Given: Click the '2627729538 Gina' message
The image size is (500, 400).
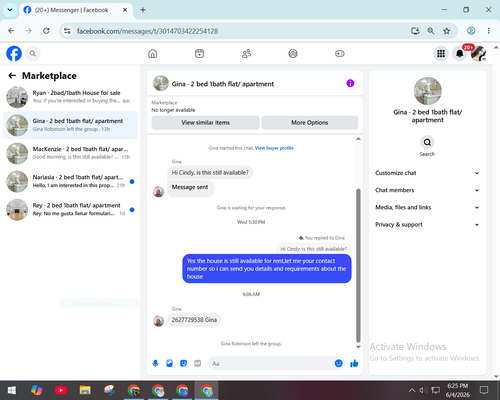Looking at the screenshot, I should pyautogui.click(x=194, y=320).
